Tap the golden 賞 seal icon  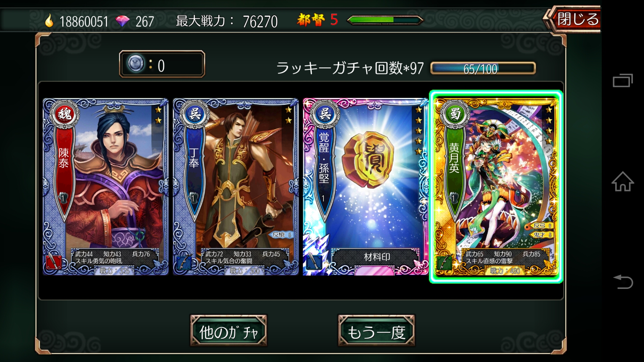coord(367,160)
